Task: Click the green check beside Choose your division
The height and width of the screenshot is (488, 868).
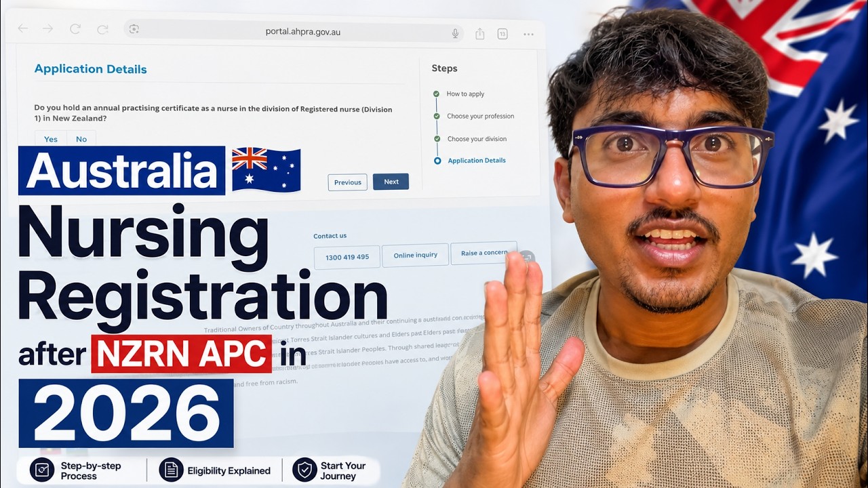Action: click(x=437, y=139)
